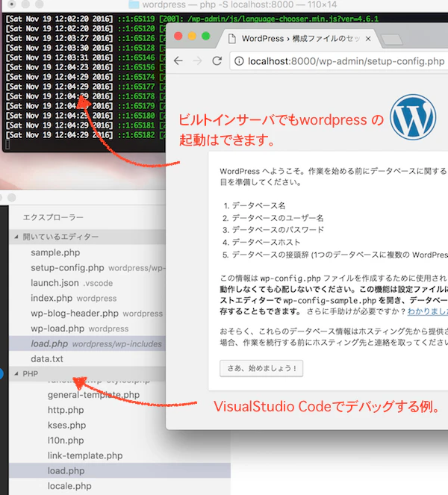Open sample.php in open editors
This screenshot has height=495, width=448.
87,252
